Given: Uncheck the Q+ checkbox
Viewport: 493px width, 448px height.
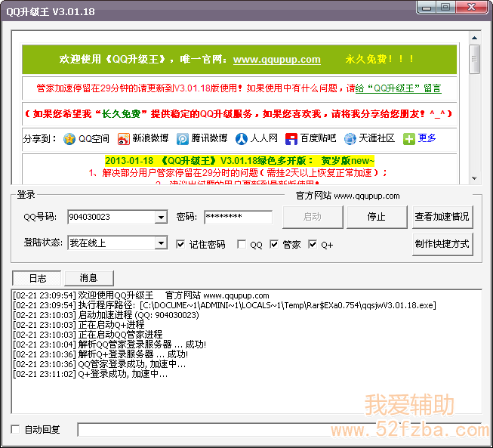Looking at the screenshot, I should tap(313, 244).
